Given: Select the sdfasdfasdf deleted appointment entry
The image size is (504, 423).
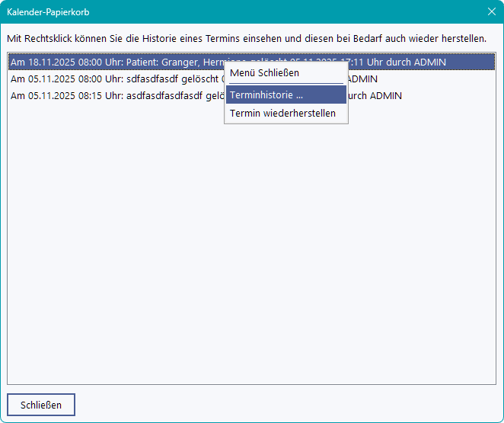Looking at the screenshot, I should (114, 79).
